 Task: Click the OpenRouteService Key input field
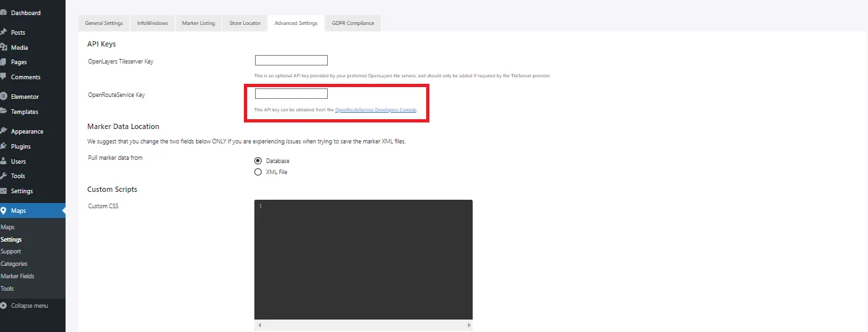click(x=291, y=94)
